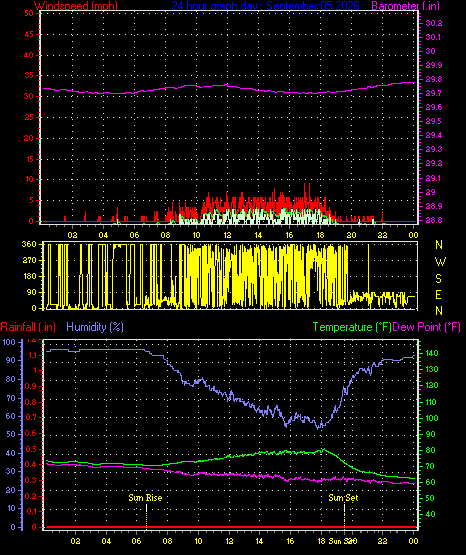Click the '30.2' barometer axis value
Viewport: 466px width, 555px height.
(x=434, y=23)
